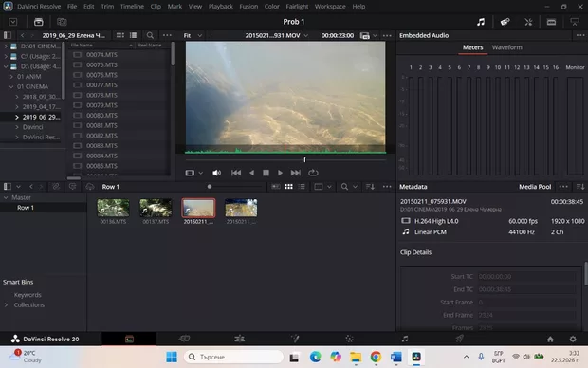Switch media storage to list view
The height and width of the screenshot is (368, 588).
pos(133,35)
